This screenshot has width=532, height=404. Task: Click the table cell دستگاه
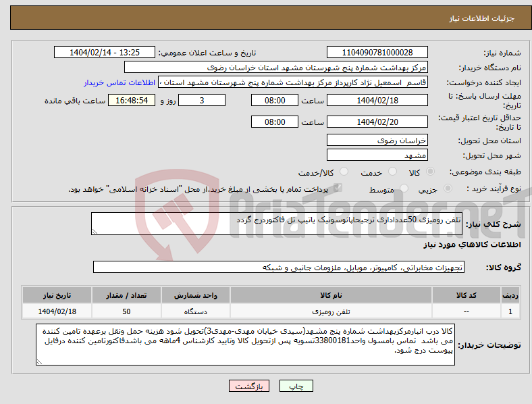coord(196,311)
